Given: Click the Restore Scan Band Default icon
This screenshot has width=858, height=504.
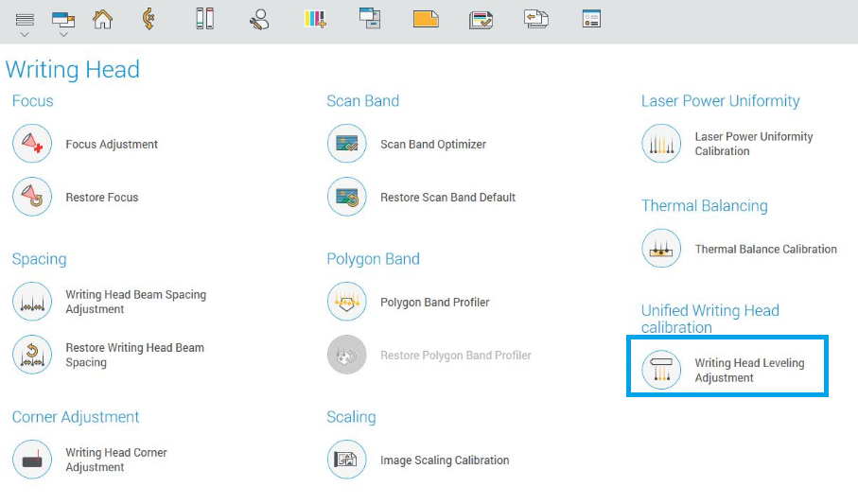Looking at the screenshot, I should 347,197.
